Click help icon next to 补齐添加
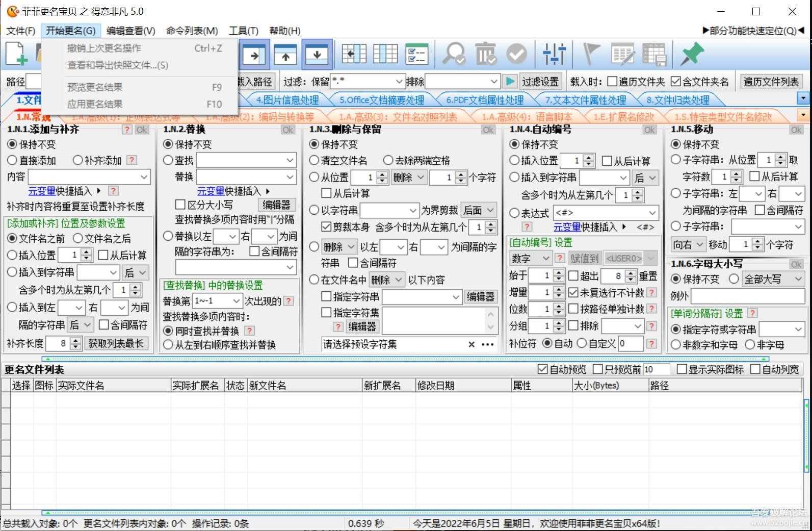The width and height of the screenshot is (812, 531). coord(132,160)
